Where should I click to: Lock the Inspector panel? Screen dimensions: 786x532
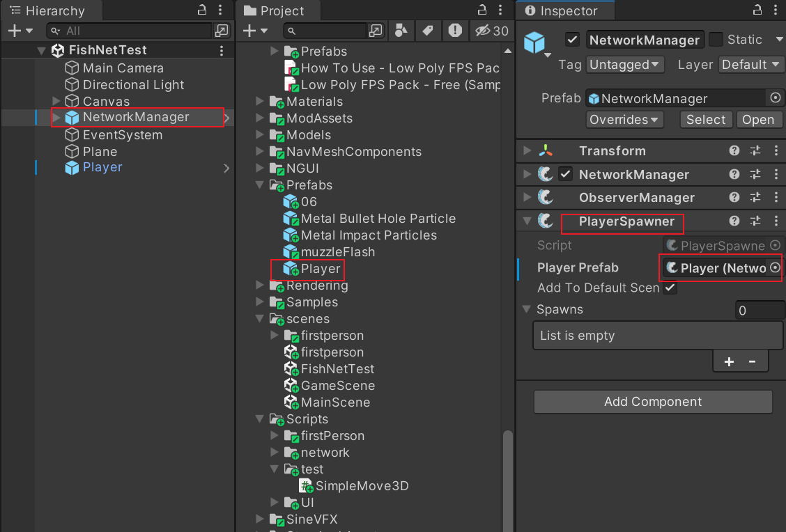(x=757, y=10)
